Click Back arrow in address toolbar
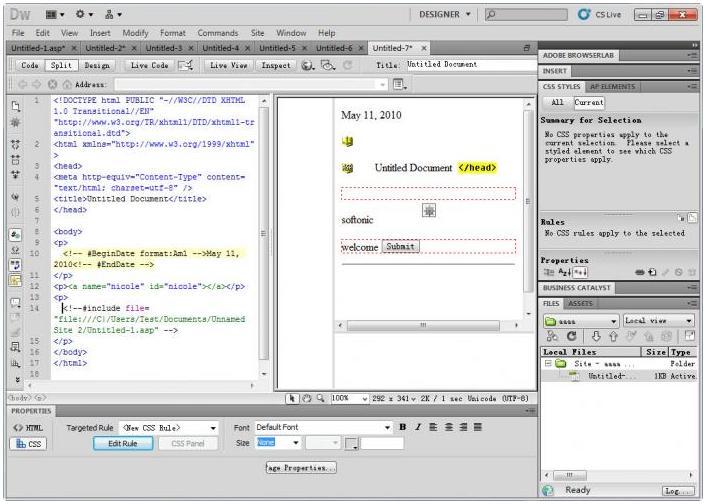 [x=23, y=84]
